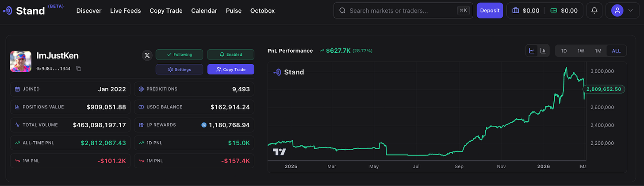Image resolution: width=644 pixels, height=186 pixels.
Task: Open the user avatar menu
Action: [617, 11]
